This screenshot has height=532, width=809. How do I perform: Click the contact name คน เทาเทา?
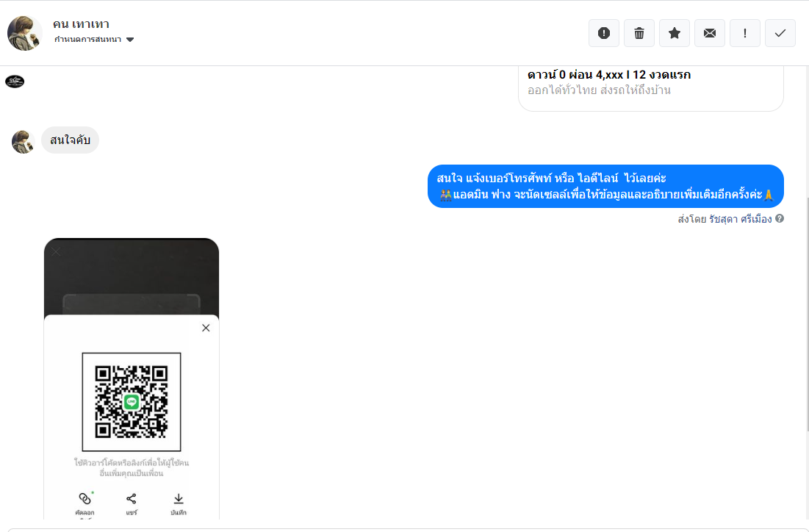(81, 24)
